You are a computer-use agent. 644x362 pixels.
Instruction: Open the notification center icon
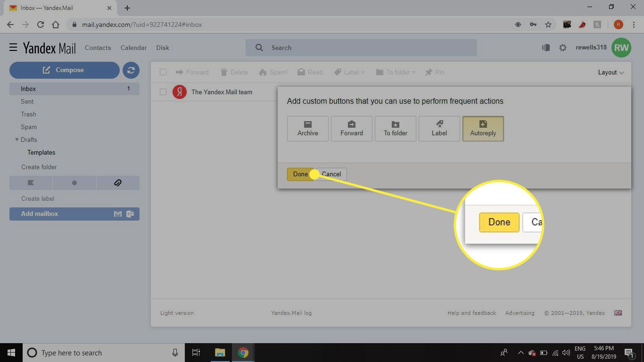pos(629,353)
